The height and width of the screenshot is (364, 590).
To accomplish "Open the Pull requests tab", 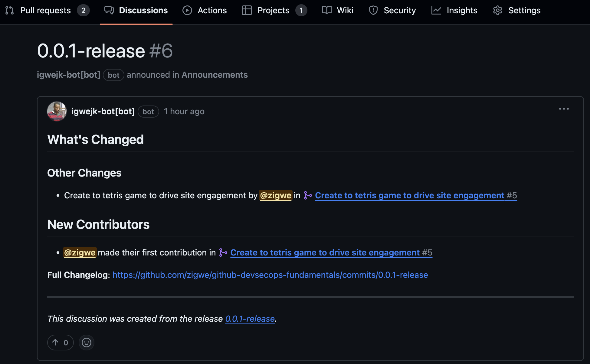I will tap(47, 10).
